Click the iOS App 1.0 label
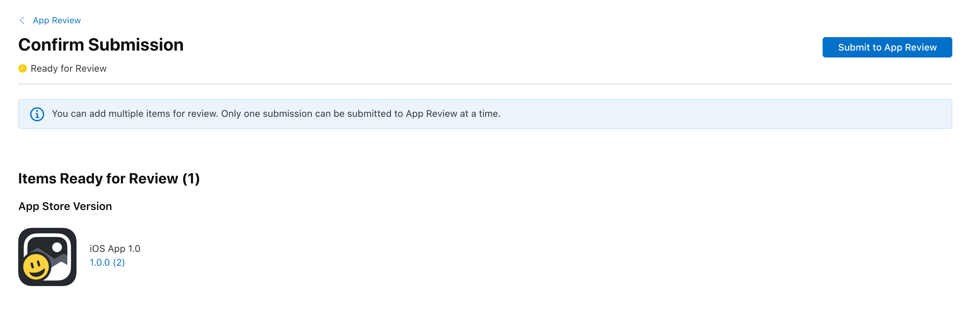The image size is (980, 321). coord(114,249)
